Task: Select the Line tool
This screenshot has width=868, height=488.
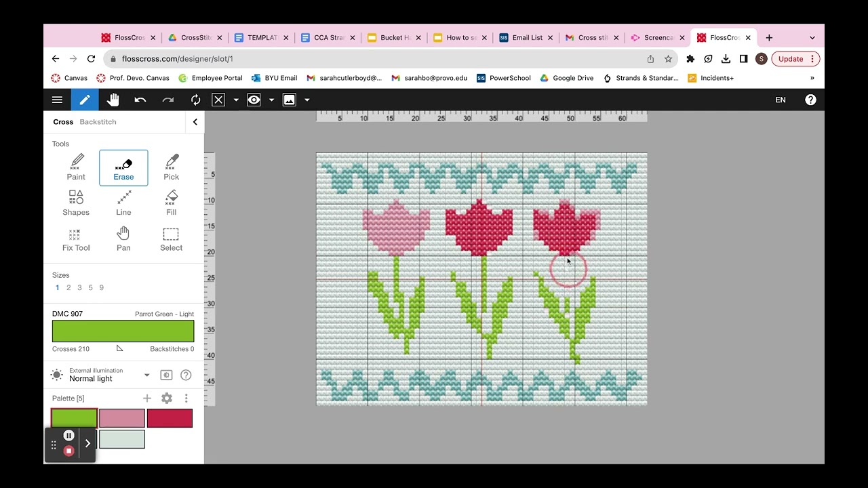Action: coord(123,203)
